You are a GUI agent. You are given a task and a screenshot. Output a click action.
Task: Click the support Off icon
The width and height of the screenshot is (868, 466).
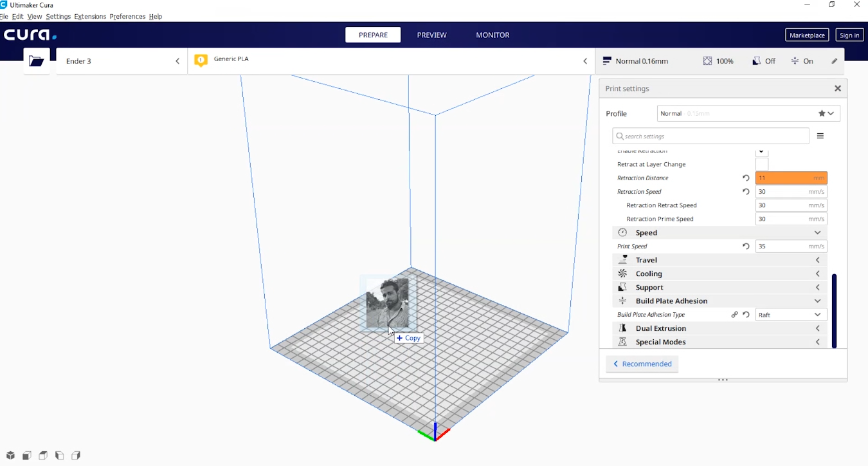click(757, 61)
